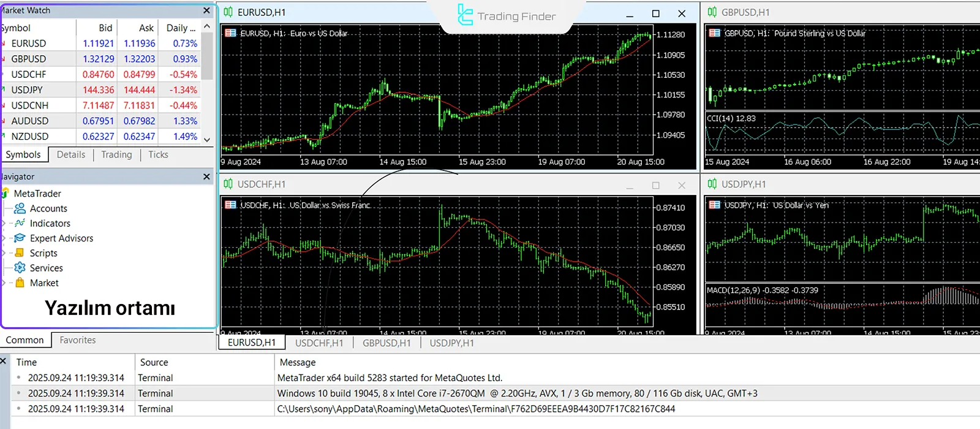Viewport: 980px width, 429px height.
Task: Click the Scripts icon in Navigator
Action: (x=20, y=253)
